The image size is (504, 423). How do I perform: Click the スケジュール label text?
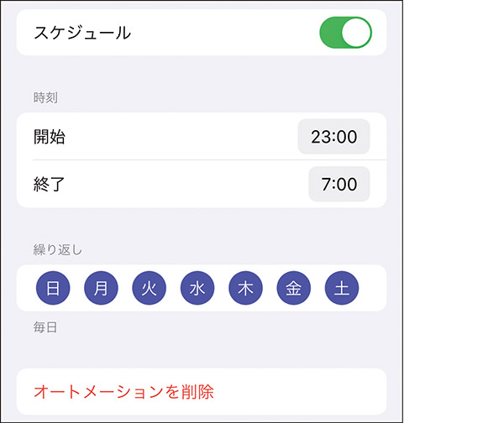coord(82,34)
